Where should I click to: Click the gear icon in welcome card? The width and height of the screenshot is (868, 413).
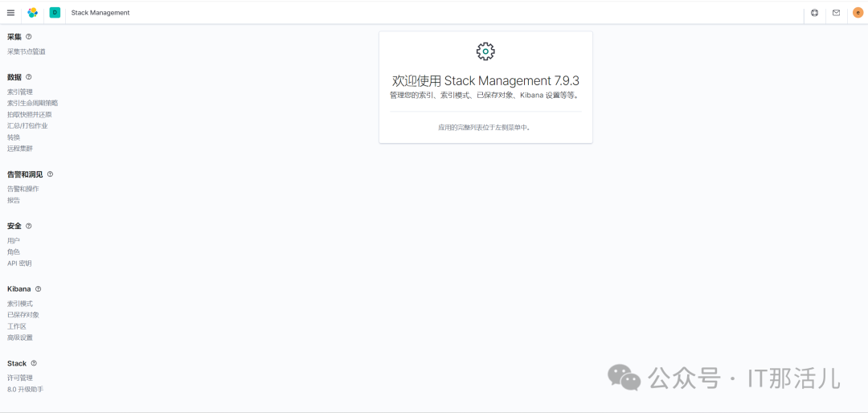485,51
